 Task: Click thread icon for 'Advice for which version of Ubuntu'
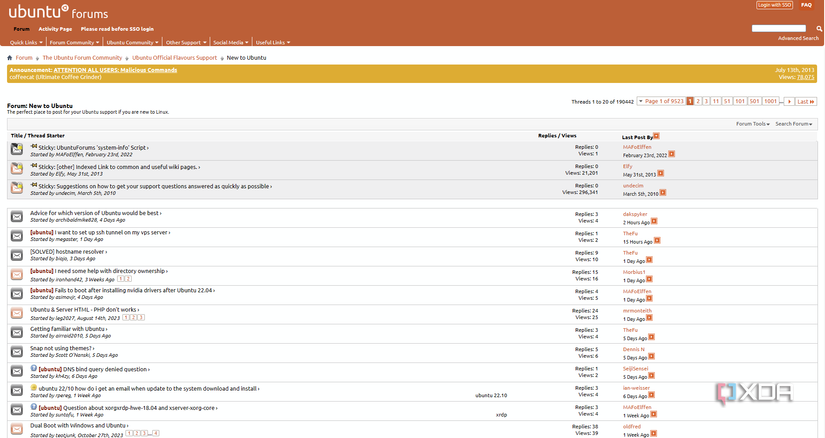coord(17,216)
